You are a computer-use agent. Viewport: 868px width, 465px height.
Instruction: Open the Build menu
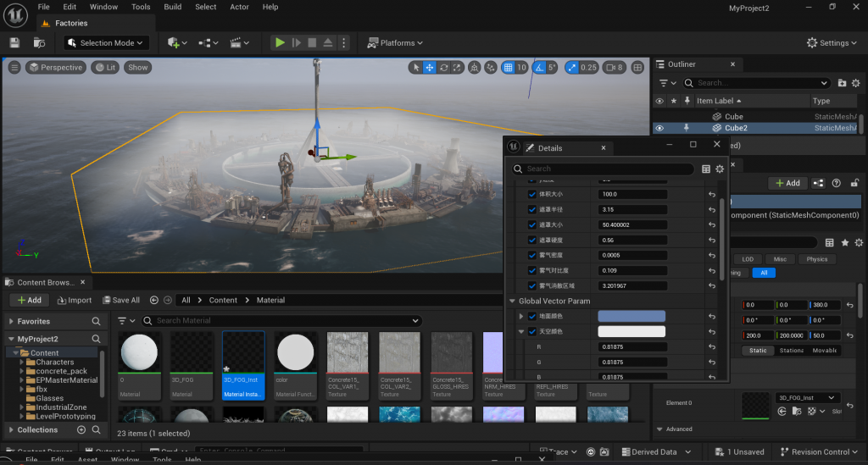pos(173,7)
